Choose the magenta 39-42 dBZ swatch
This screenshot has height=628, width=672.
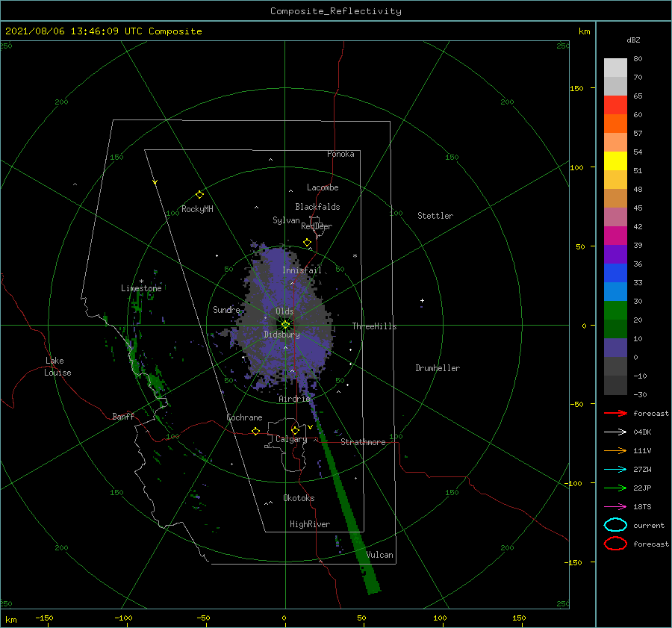pos(615,236)
